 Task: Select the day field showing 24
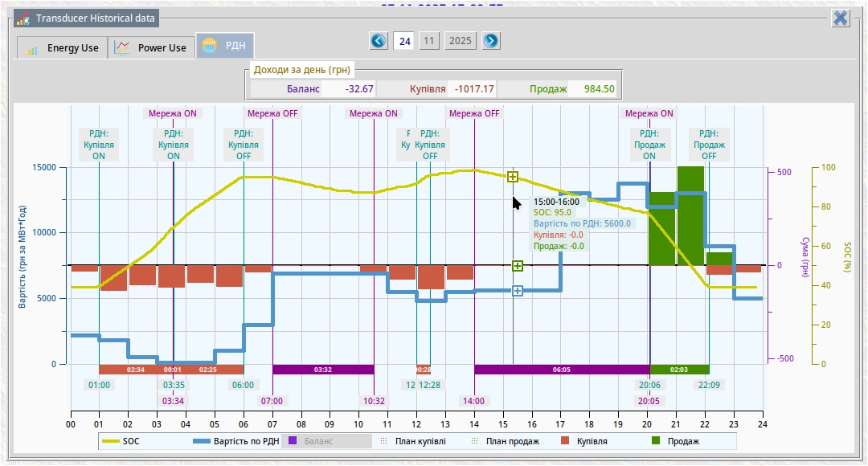[x=405, y=41]
